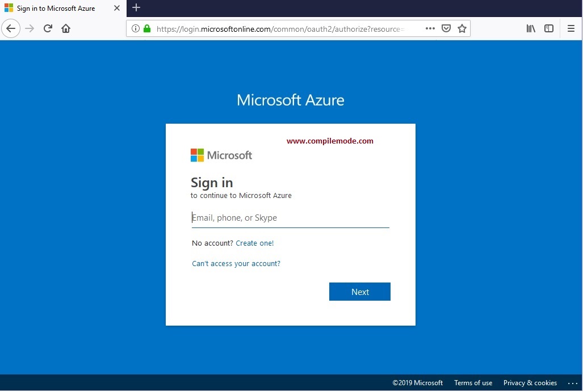Screen dimensions: 583x392
Task: Click Can't access your account? link
Action: pos(236,263)
